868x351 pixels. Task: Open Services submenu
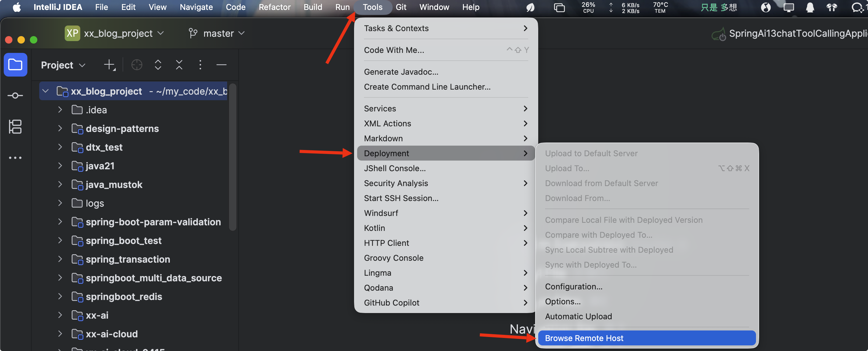446,109
